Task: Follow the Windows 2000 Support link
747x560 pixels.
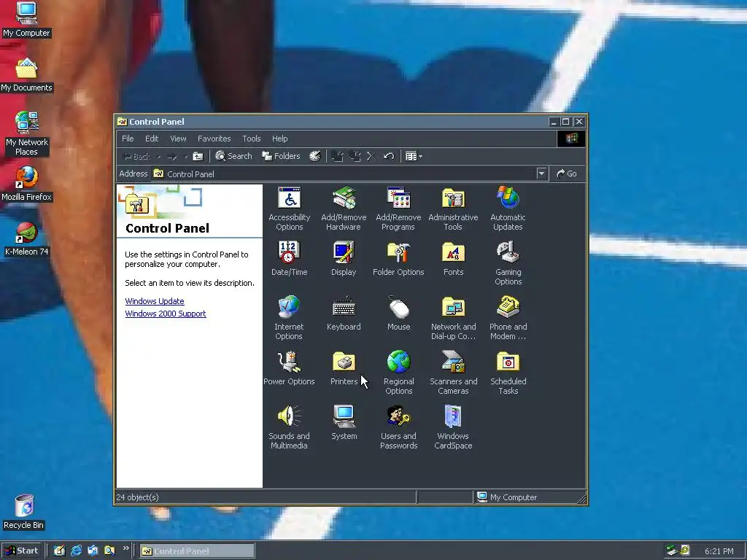Action: (166, 314)
